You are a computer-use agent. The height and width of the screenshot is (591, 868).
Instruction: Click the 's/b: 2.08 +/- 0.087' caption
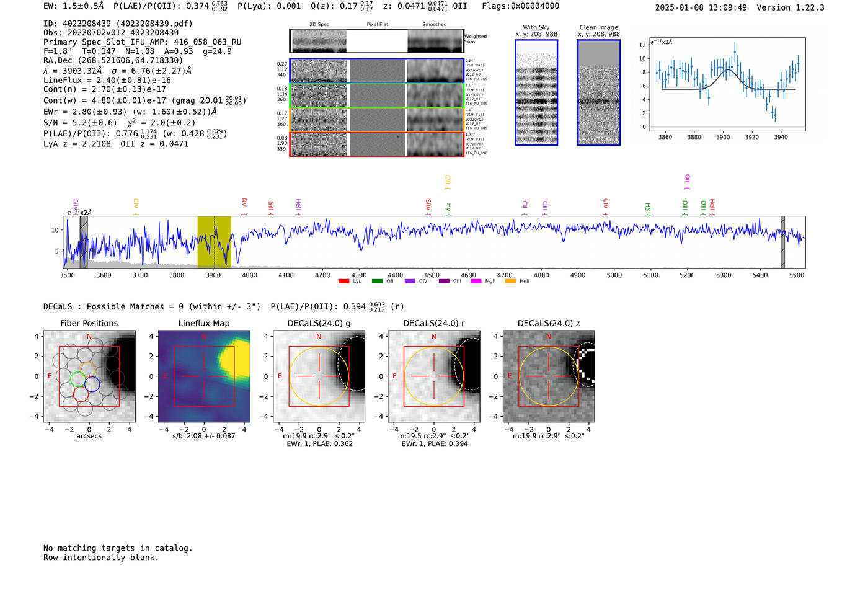pyautogui.click(x=204, y=436)
